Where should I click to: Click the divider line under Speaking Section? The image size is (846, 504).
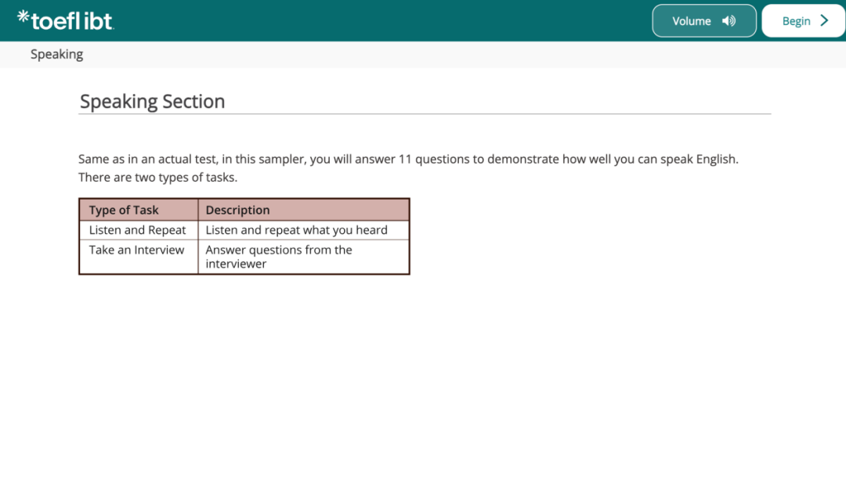pos(423,114)
